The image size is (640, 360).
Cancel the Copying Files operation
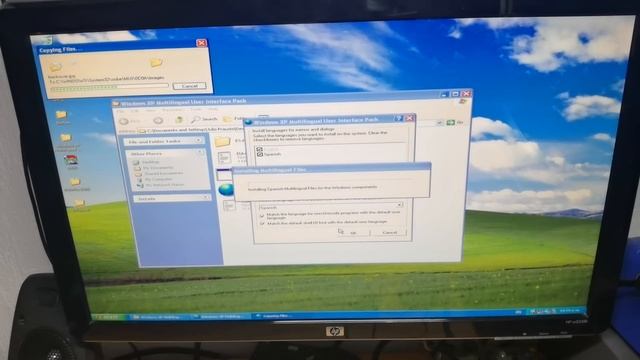pos(189,86)
